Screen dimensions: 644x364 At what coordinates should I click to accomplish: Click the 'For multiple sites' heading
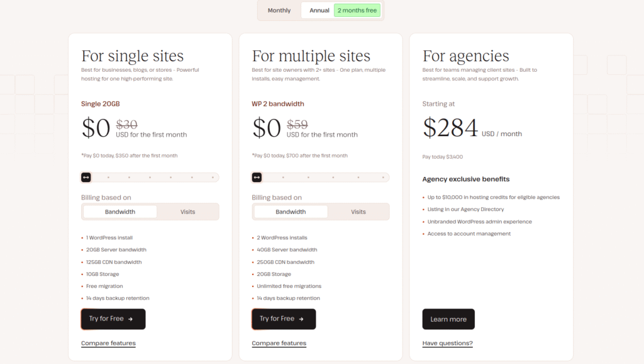tap(311, 56)
